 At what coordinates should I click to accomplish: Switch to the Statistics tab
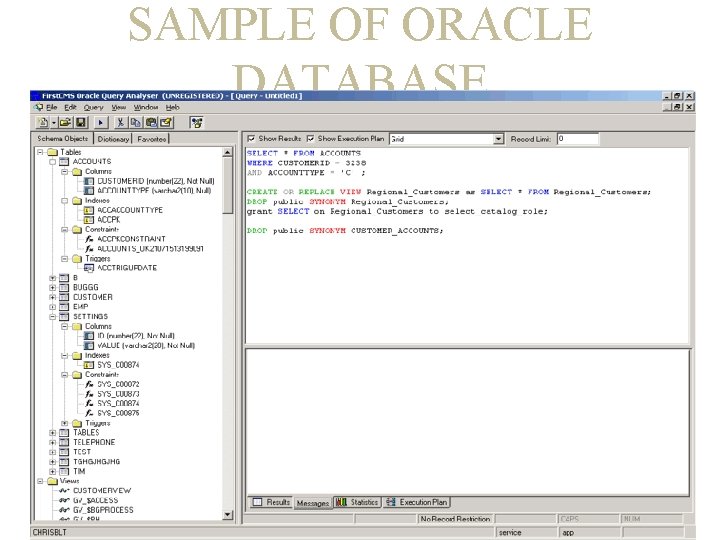357,502
